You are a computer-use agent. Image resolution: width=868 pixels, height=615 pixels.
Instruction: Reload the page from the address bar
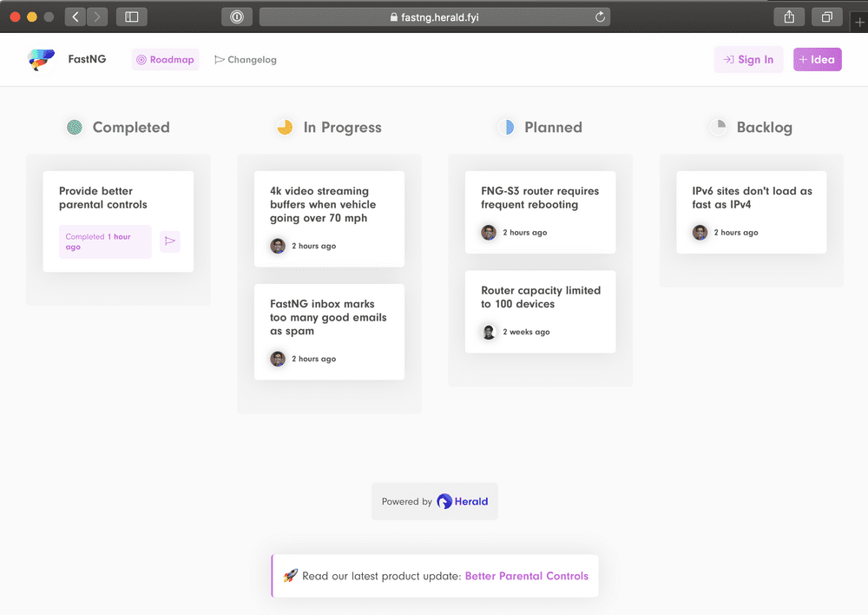click(x=600, y=17)
